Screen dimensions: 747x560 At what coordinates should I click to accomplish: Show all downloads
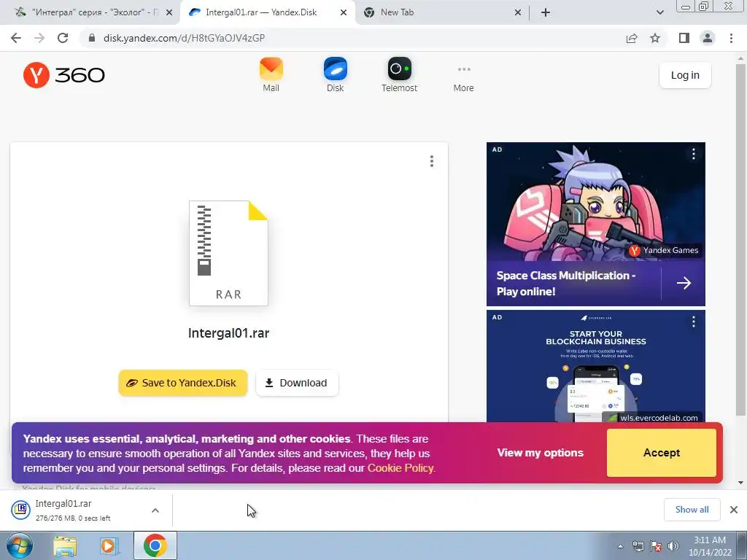pos(692,510)
